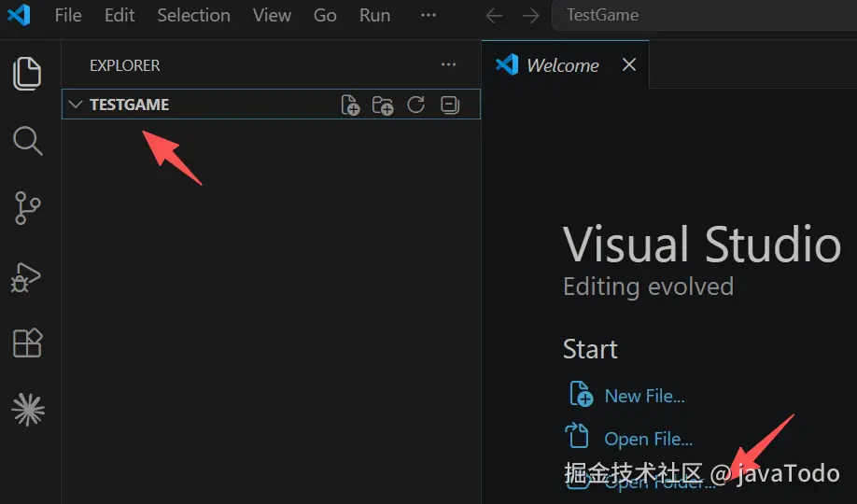This screenshot has height=504, width=857.
Task: Open the File menu
Action: (x=68, y=16)
